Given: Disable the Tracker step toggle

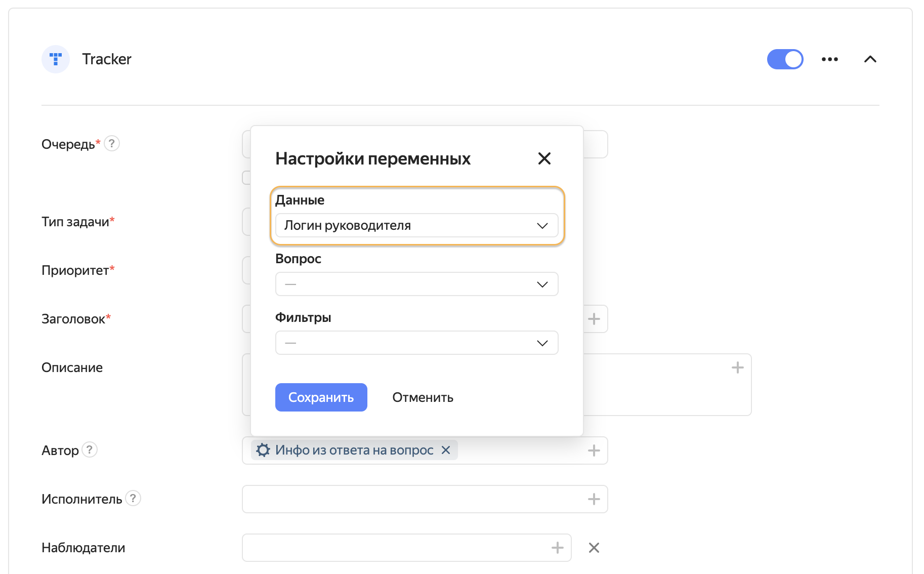Looking at the screenshot, I should tap(785, 59).
